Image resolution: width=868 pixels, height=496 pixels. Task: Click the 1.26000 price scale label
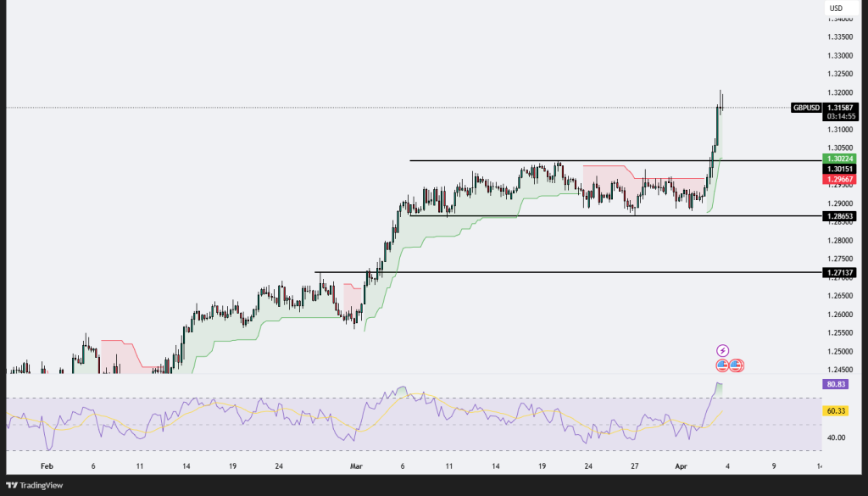coord(840,315)
